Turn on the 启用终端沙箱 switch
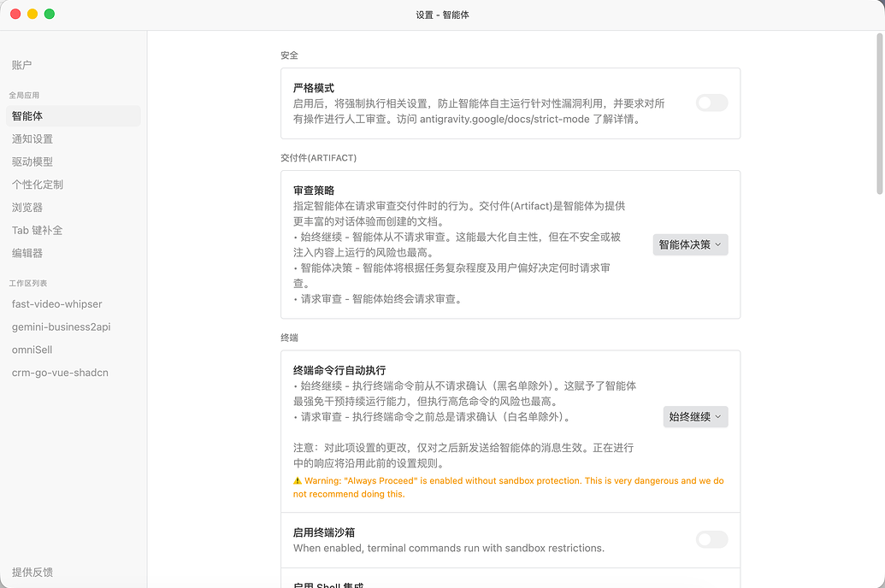This screenshot has width=885, height=588. 711,539
